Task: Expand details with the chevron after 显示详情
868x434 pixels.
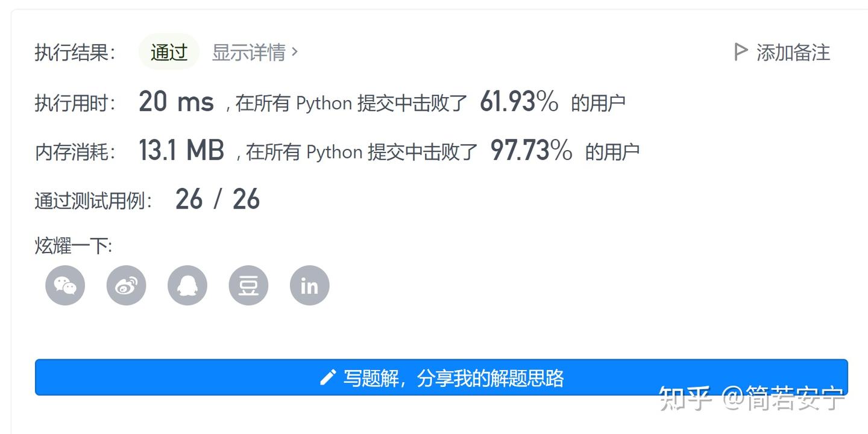Action: pyautogui.click(x=295, y=52)
